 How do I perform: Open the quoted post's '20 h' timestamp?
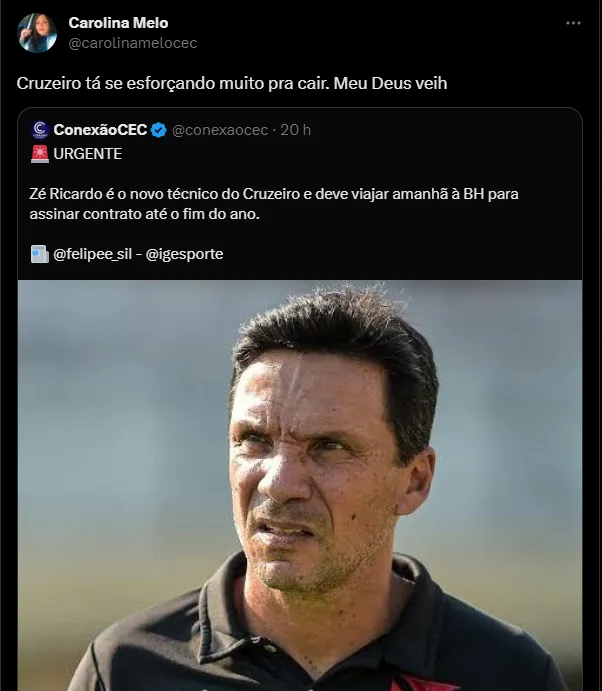(296, 130)
